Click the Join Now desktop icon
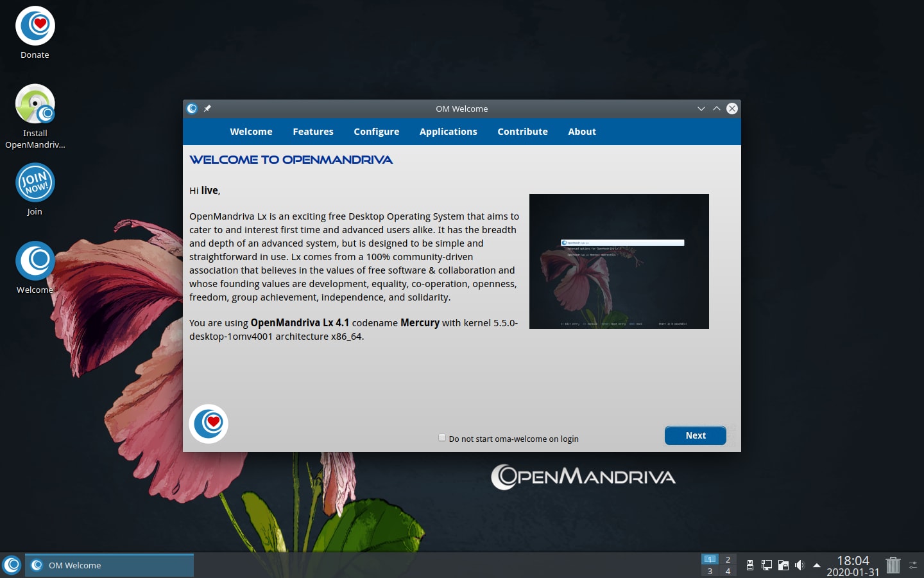924x578 pixels. click(35, 183)
